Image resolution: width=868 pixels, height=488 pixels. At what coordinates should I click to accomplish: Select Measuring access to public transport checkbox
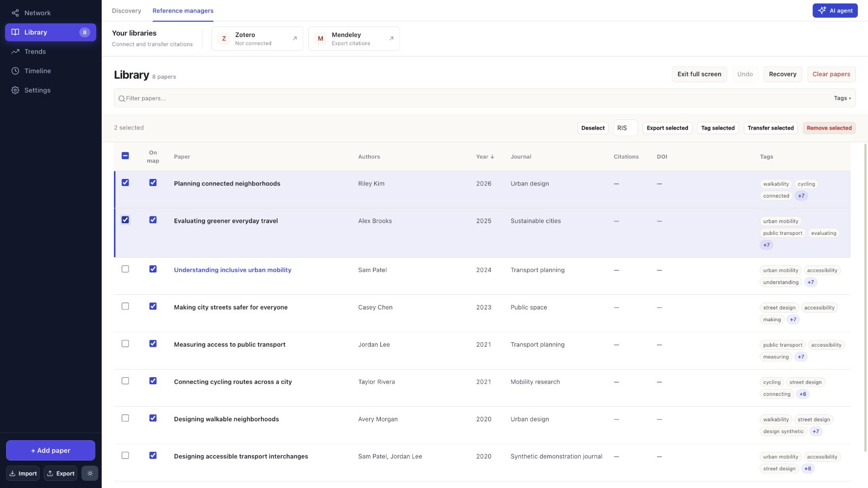125,344
